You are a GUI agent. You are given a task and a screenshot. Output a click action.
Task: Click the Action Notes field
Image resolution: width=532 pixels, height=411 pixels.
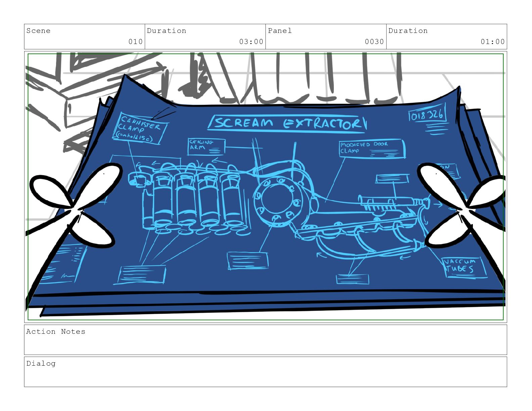pos(265,339)
